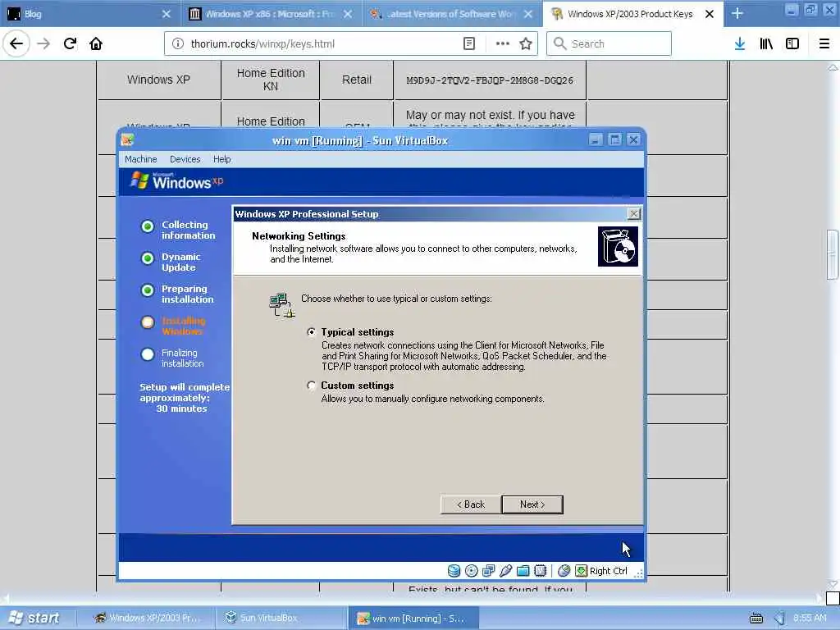Open the Windows start menu
The height and width of the screenshot is (630, 840).
[x=34, y=619]
